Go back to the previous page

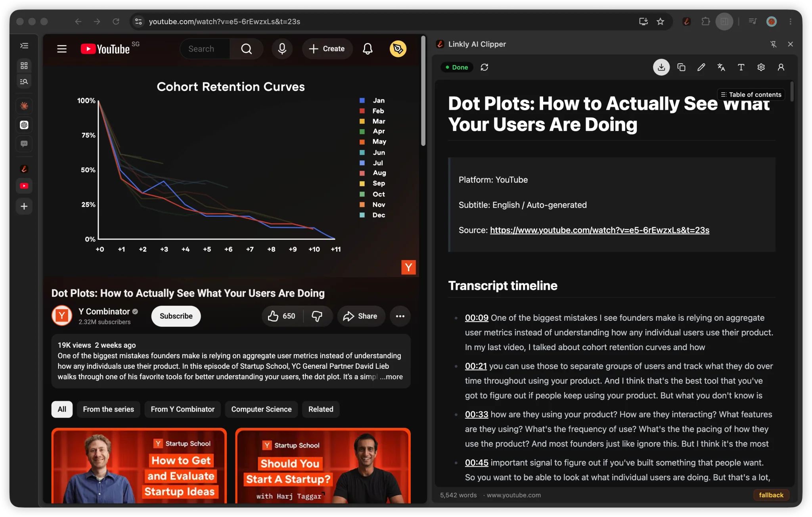point(78,21)
